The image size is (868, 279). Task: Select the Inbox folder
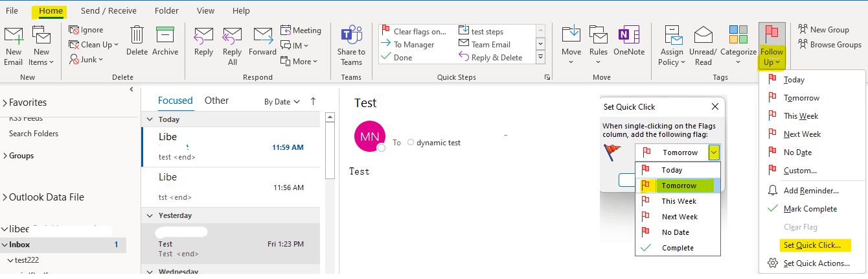(x=19, y=245)
